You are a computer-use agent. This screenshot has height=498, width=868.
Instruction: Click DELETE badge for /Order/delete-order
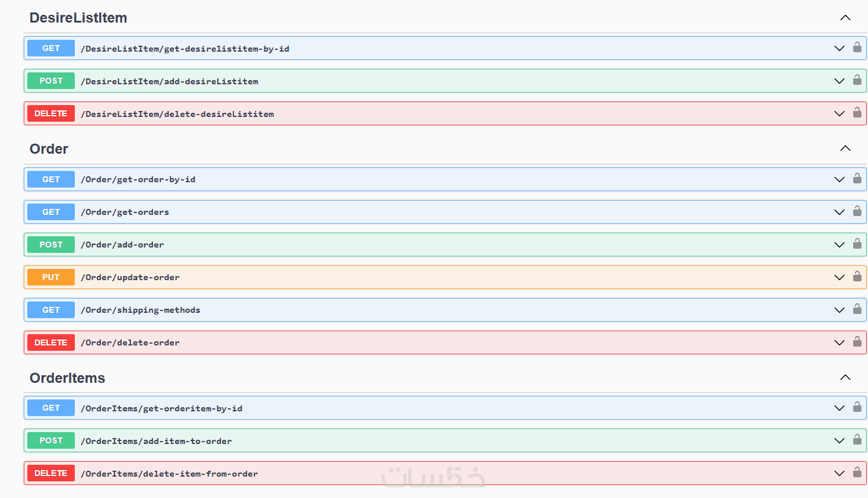tap(51, 342)
